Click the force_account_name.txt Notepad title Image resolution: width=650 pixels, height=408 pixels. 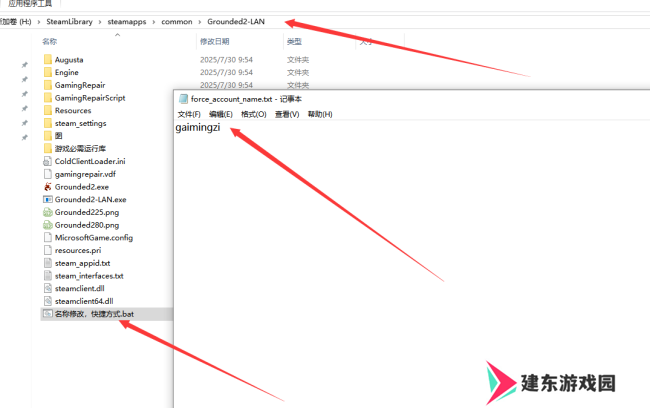246,99
